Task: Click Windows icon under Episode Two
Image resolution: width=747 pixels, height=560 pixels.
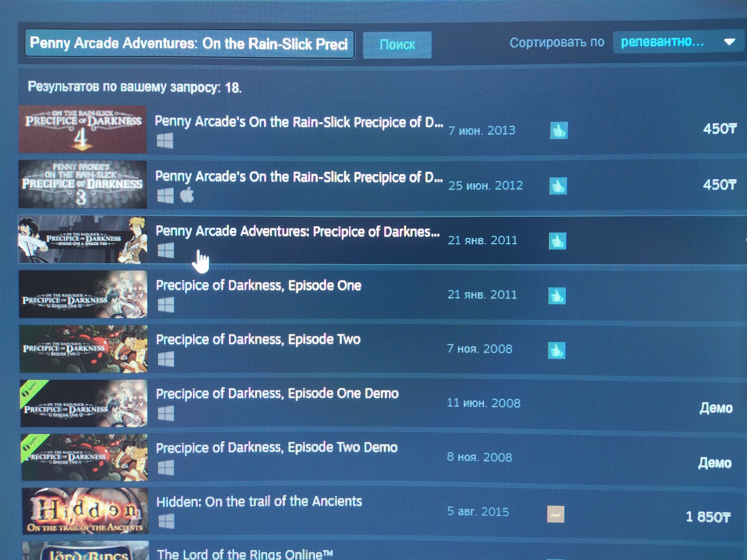Action: click(166, 359)
